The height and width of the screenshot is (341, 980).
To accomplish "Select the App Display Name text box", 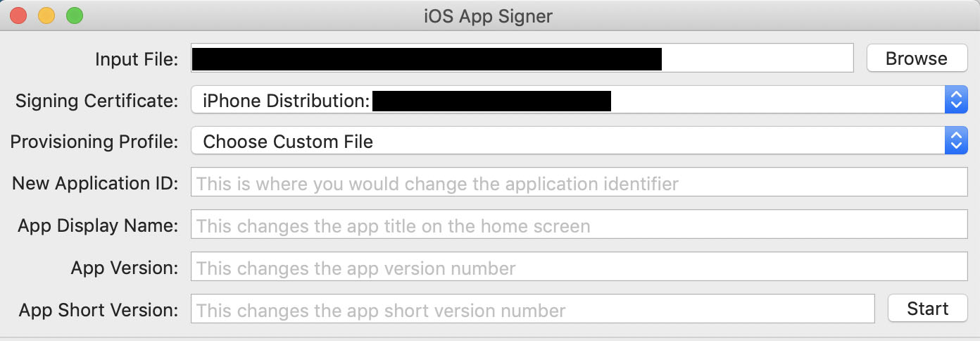I will (x=579, y=225).
